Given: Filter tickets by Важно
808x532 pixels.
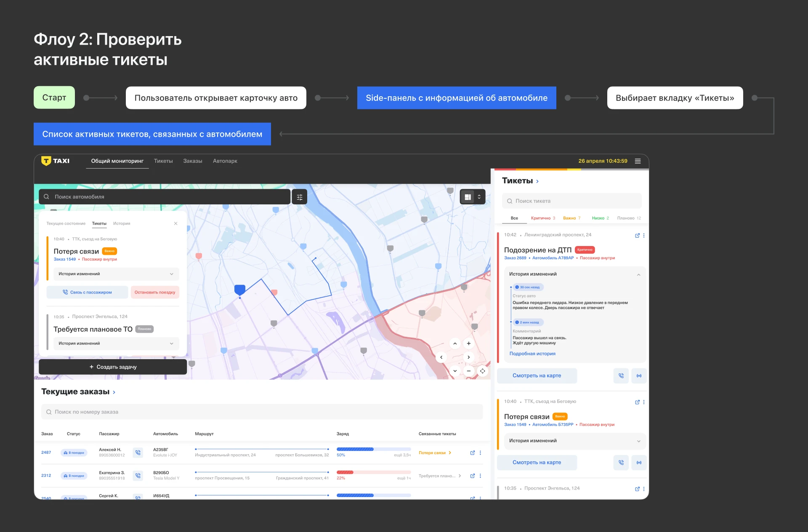Looking at the screenshot, I should 572,218.
